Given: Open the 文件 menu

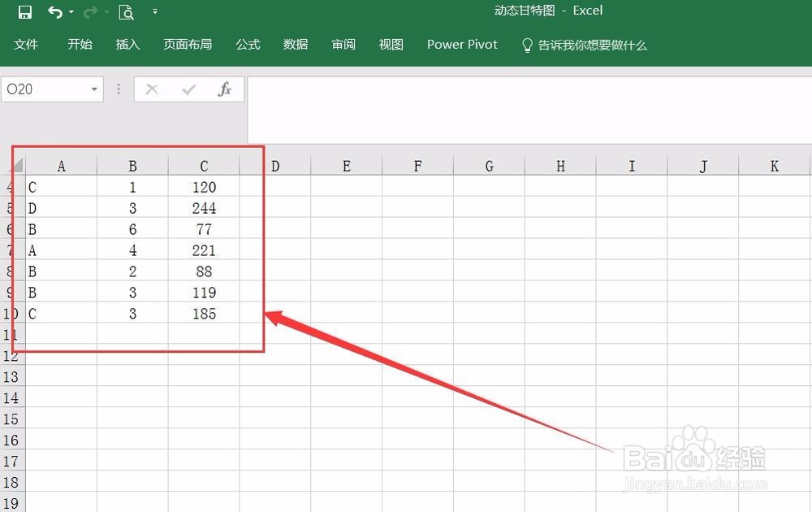Looking at the screenshot, I should click(27, 45).
